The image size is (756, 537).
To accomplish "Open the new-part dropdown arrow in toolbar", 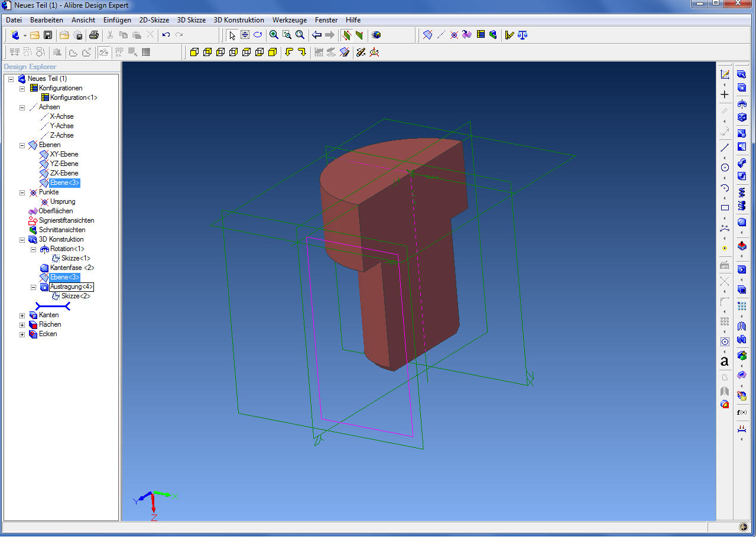I will click(25, 35).
